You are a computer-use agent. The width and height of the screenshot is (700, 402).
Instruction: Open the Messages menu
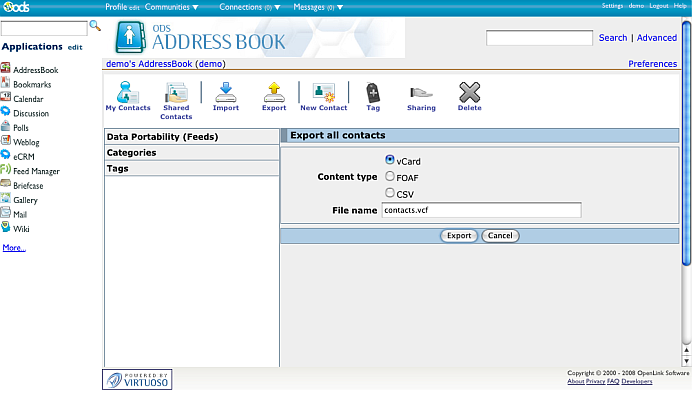pos(316,7)
